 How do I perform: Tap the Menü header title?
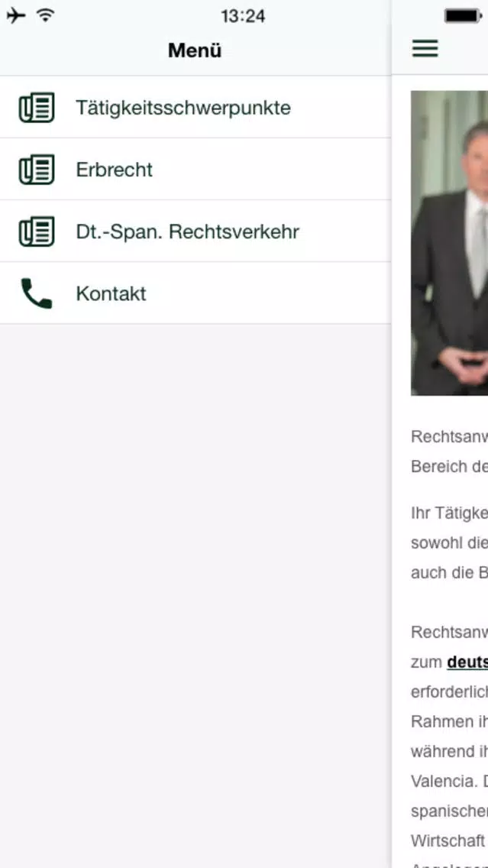coord(195,50)
